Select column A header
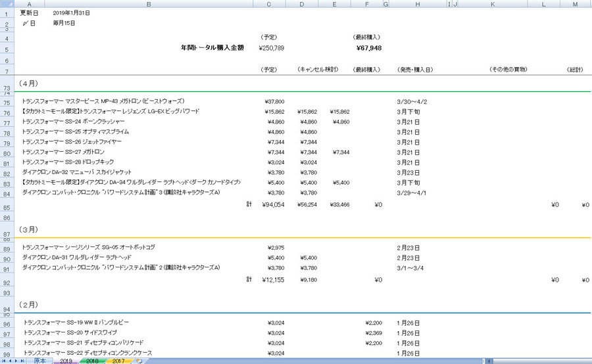The width and height of the screenshot is (592, 364). [x=29, y=4]
